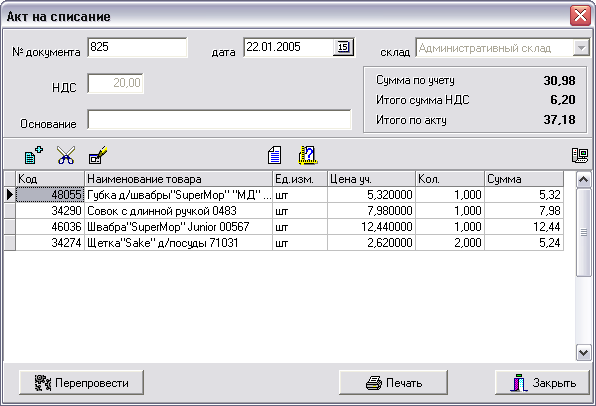Viewport: 596px width, 406px height.
Task: Select the row with code 46036
Action: pos(284,227)
